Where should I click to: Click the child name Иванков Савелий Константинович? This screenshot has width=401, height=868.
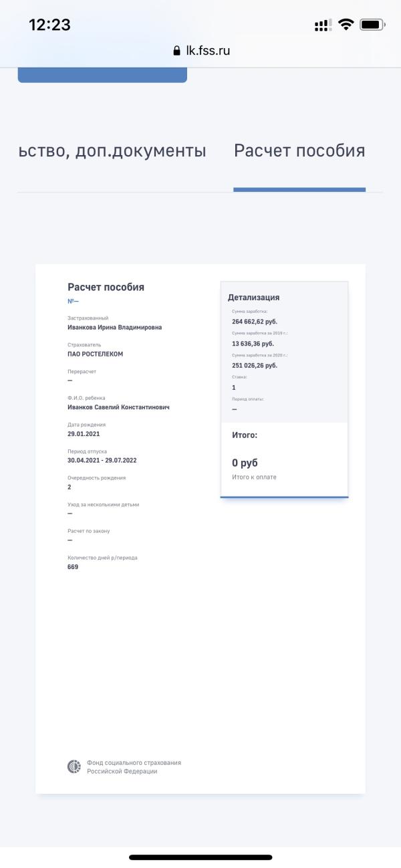coord(118,407)
